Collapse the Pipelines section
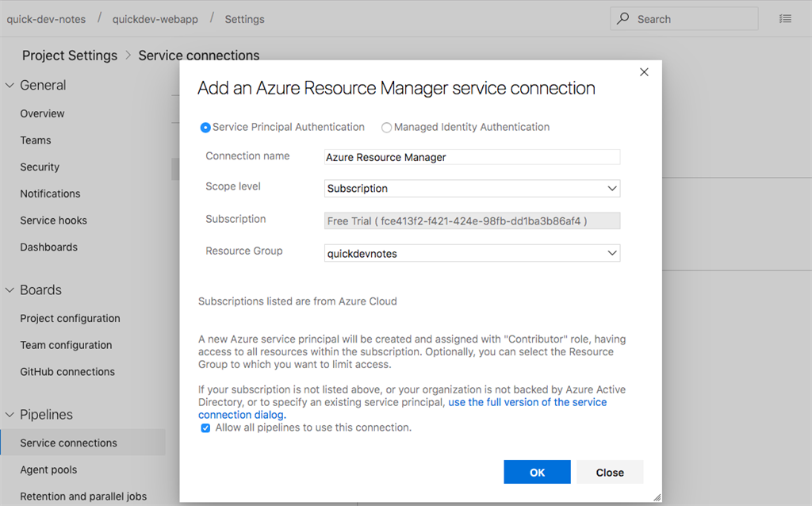Image resolution: width=812 pixels, height=506 pixels. click(10, 414)
